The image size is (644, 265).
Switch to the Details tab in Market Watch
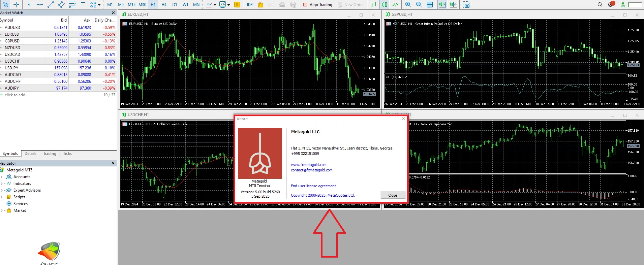30,154
